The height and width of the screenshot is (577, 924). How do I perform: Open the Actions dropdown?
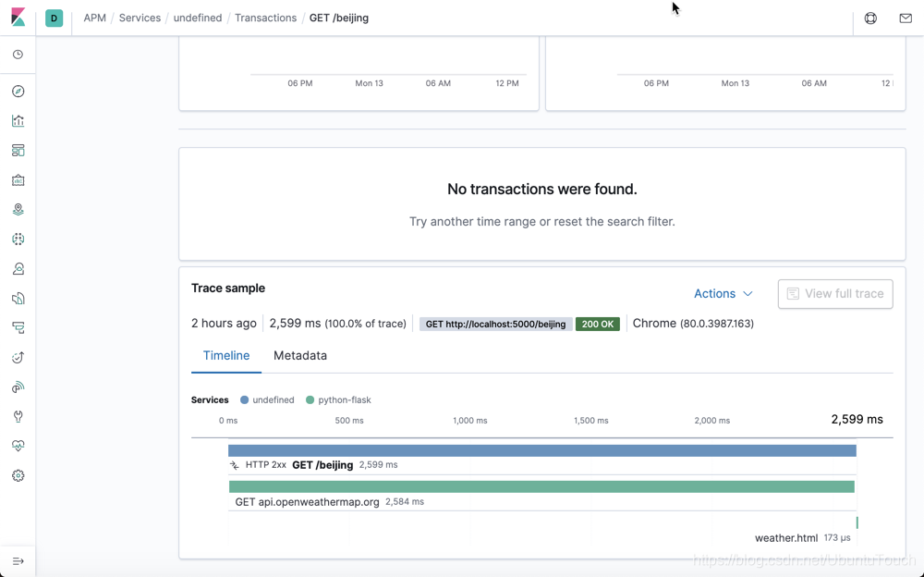[x=723, y=293]
